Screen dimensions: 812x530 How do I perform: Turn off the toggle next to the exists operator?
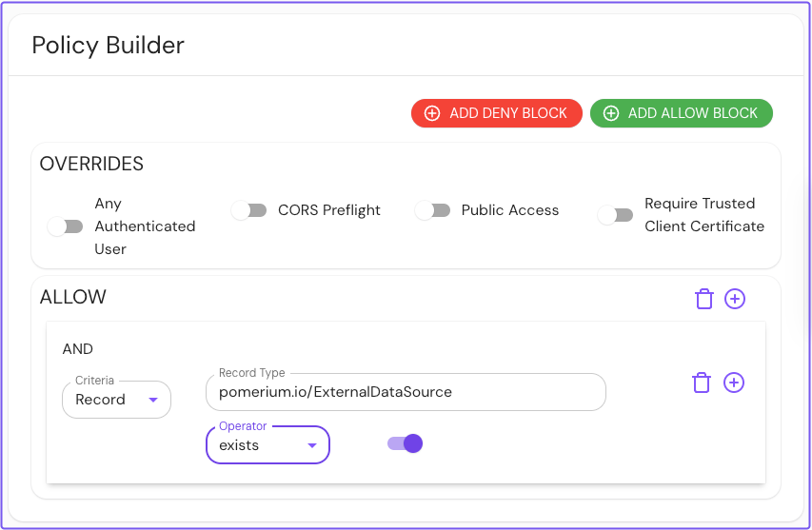[x=405, y=443]
